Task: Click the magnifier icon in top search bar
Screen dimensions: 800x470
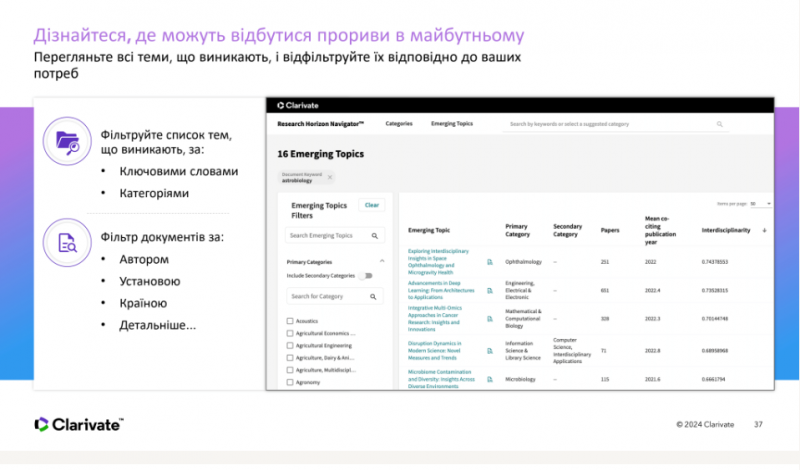Action: pyautogui.click(x=719, y=124)
